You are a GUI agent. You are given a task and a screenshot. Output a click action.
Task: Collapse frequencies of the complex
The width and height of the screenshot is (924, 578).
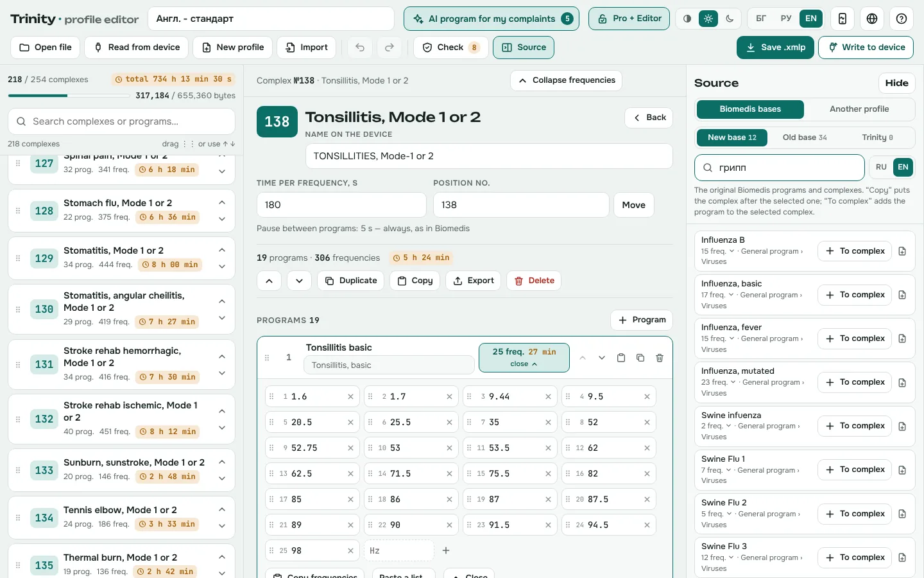(x=567, y=80)
